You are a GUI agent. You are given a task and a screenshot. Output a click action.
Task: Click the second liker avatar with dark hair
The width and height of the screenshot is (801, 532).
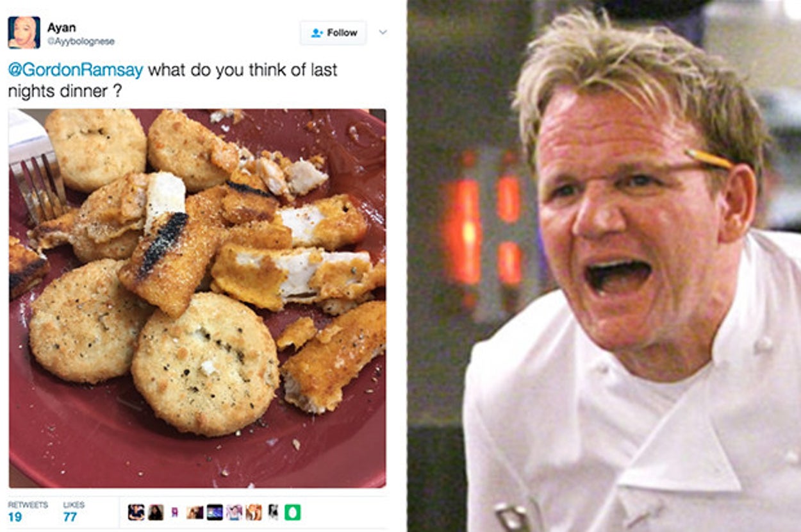coord(156,512)
